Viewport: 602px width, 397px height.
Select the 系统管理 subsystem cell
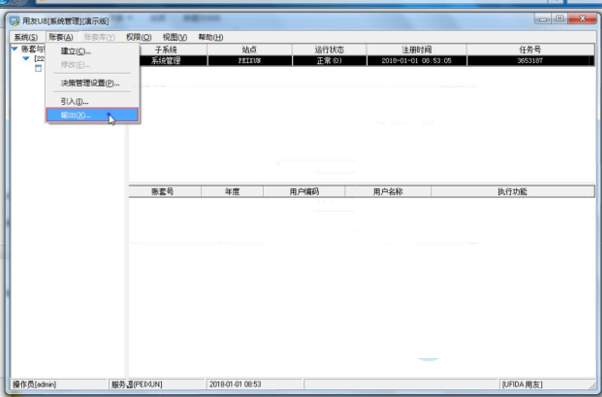click(x=166, y=61)
